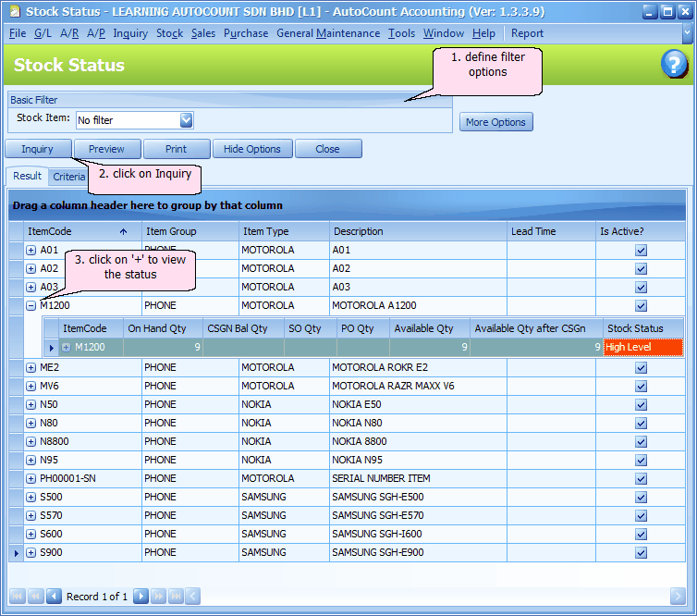Click the Preview button
The height and width of the screenshot is (616, 697).
coord(107,149)
